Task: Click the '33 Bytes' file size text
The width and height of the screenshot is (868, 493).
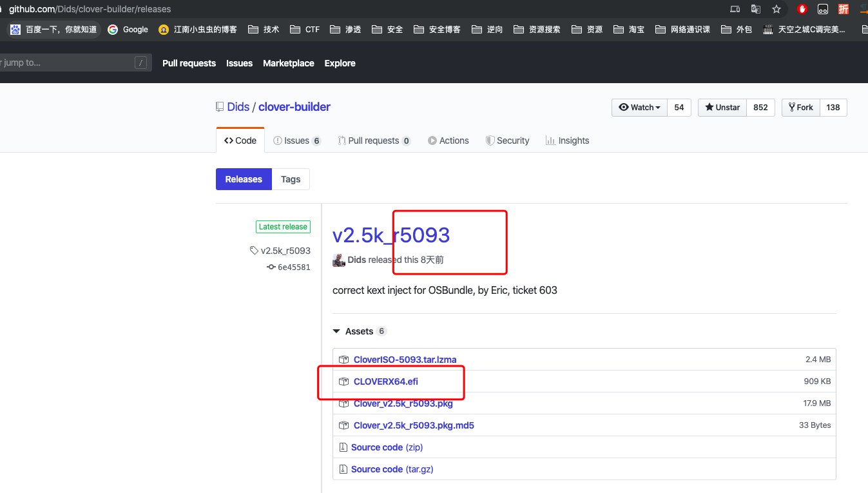Action: (815, 425)
